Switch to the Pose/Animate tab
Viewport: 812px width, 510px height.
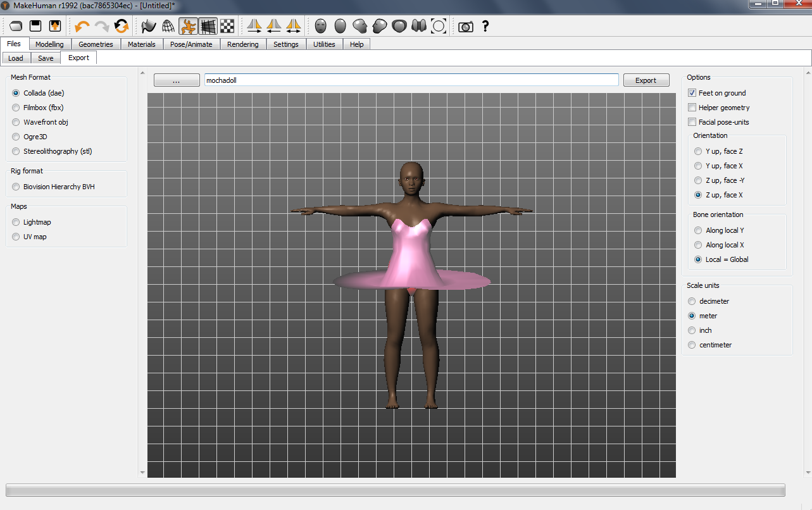coord(191,44)
